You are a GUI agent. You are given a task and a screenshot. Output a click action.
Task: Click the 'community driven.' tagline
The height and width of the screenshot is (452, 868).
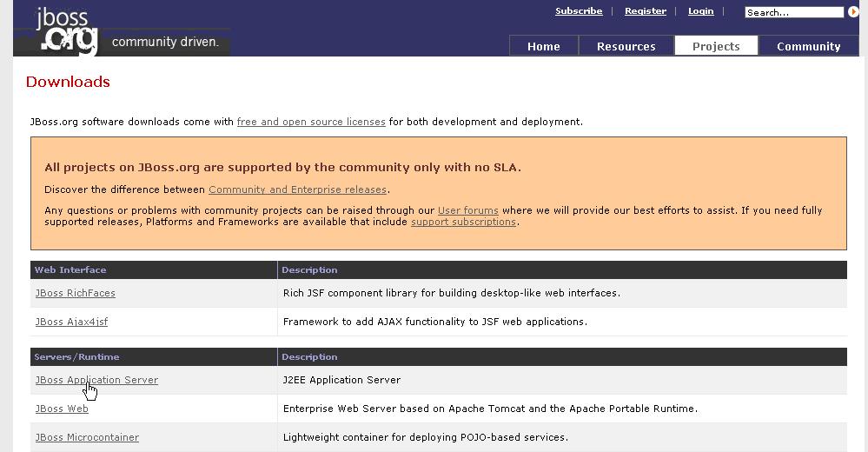[x=165, y=42]
